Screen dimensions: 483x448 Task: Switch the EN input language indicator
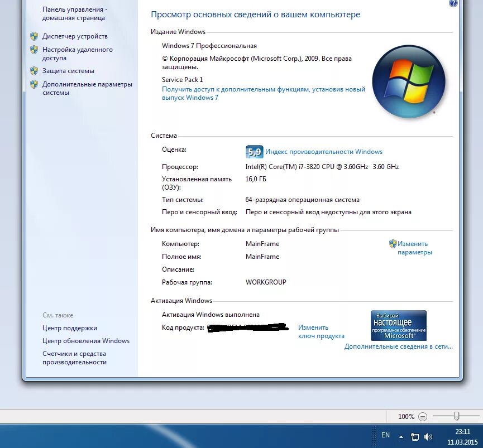click(x=385, y=435)
